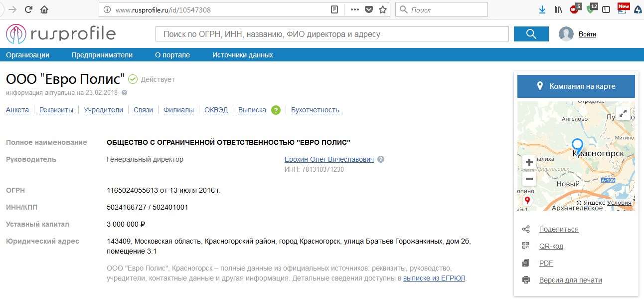Open the О портале menu
The height and width of the screenshot is (301, 644).
pos(172,55)
